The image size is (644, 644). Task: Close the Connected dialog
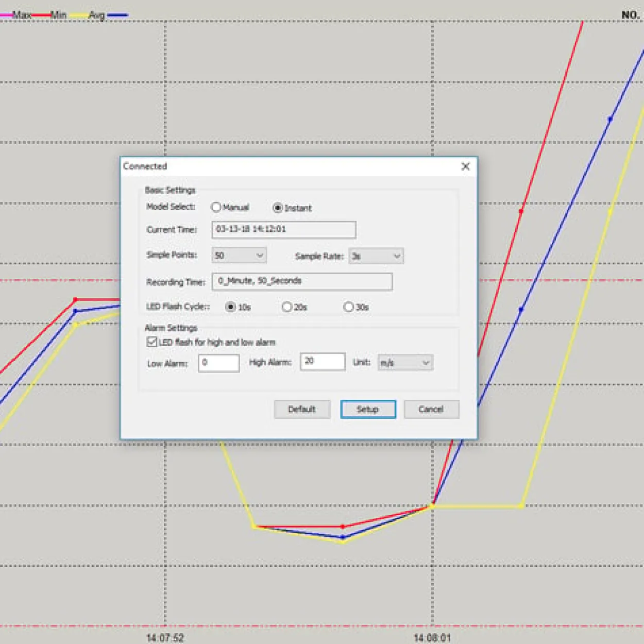466,166
